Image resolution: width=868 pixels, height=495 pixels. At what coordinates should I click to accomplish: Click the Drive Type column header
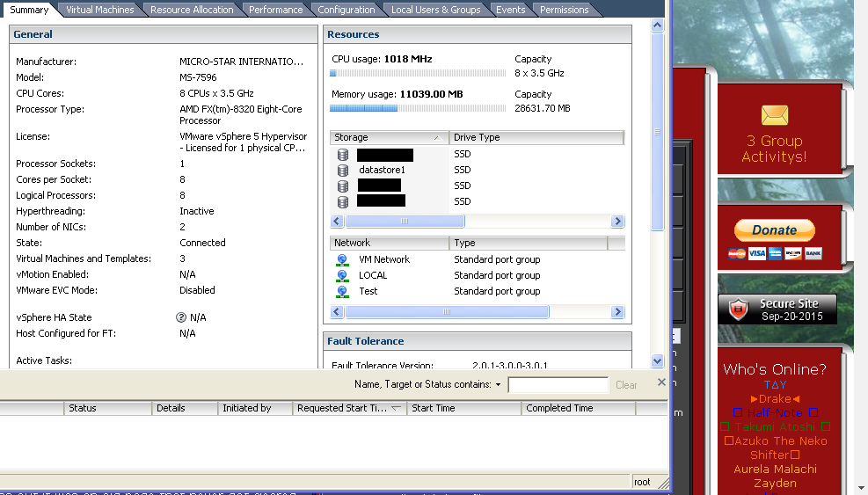[x=536, y=137]
